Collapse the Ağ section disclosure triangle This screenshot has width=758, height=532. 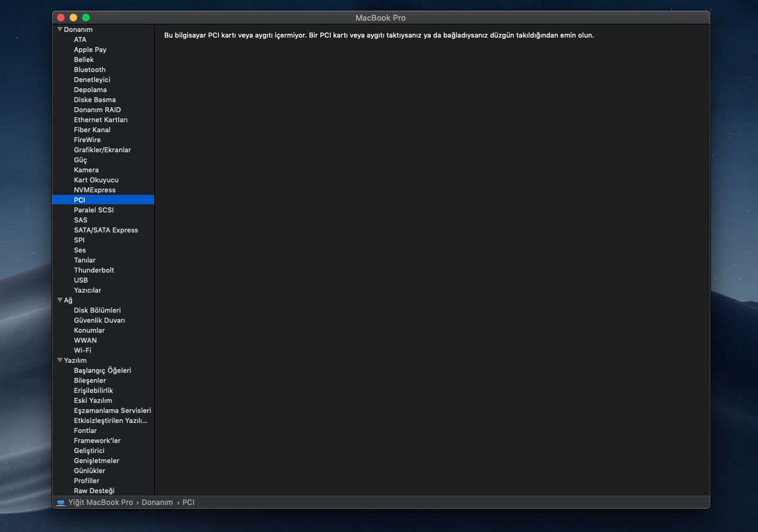pos(60,300)
